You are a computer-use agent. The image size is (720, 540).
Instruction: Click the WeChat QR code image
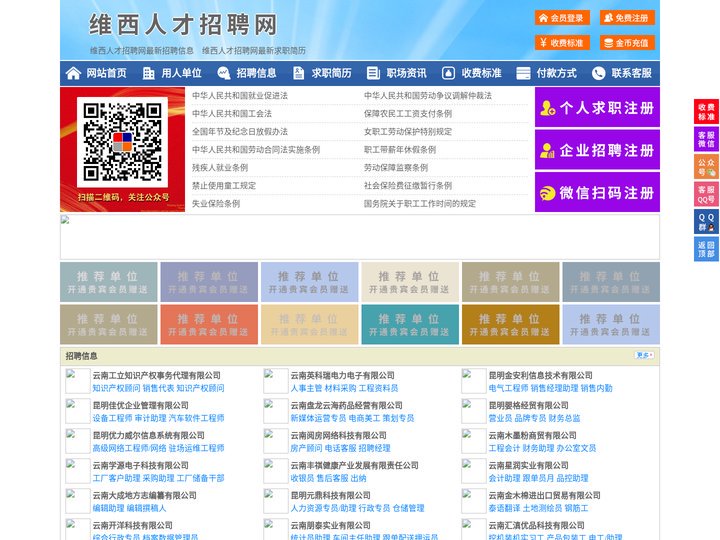[122, 142]
